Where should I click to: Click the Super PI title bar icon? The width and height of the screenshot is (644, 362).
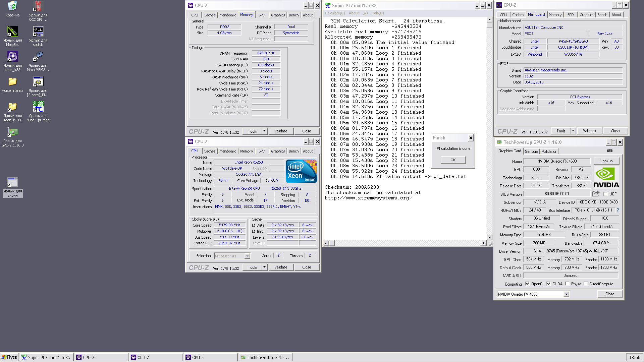coord(328,5)
